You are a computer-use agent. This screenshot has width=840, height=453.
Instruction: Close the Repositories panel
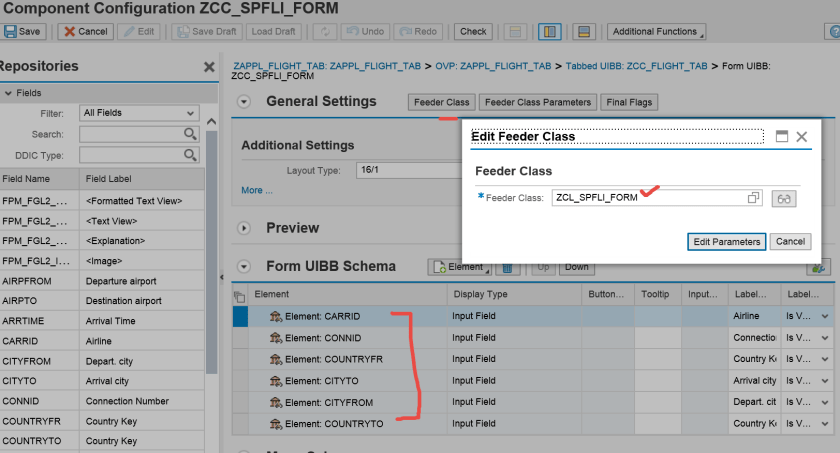coord(209,67)
